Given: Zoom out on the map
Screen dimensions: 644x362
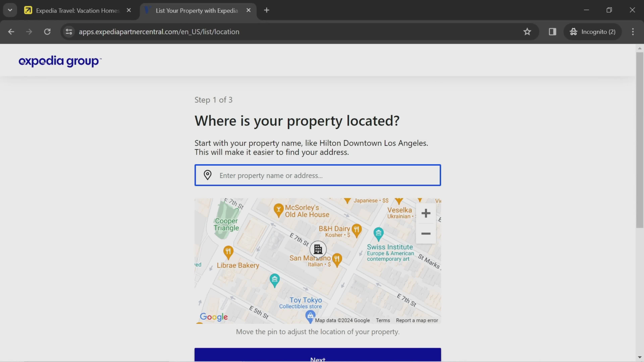Looking at the screenshot, I should [x=426, y=234].
